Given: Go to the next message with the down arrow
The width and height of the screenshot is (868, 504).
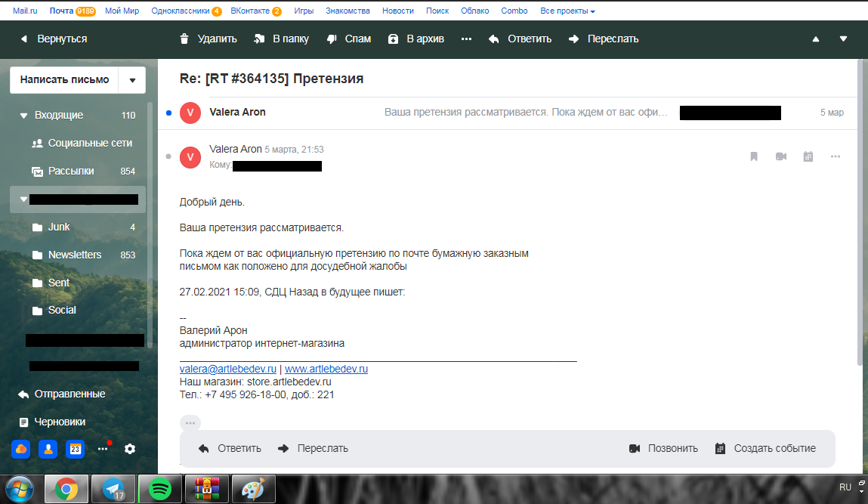Looking at the screenshot, I should point(843,39).
